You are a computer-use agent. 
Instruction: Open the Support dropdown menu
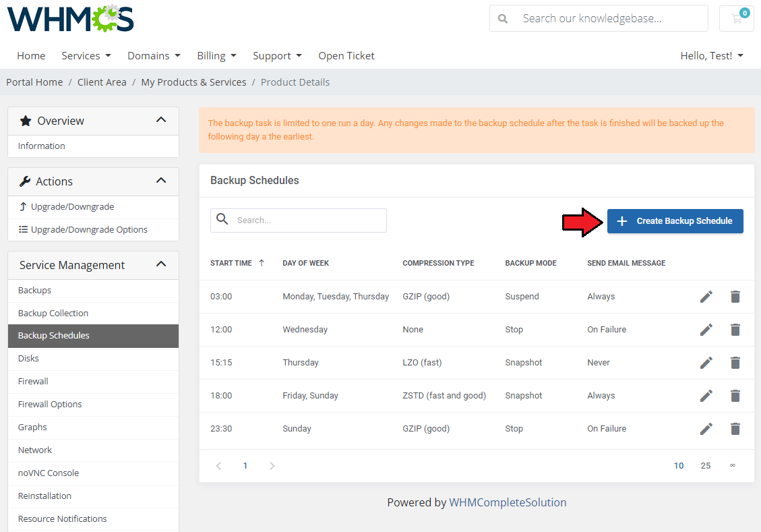tap(277, 56)
